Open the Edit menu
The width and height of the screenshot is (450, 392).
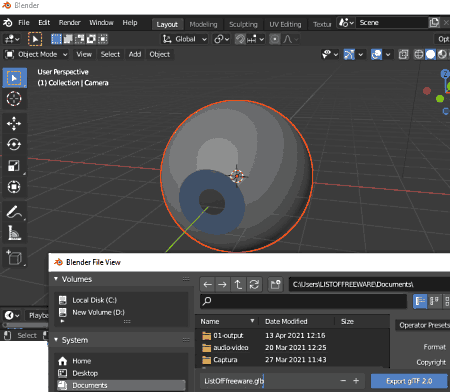(x=44, y=23)
